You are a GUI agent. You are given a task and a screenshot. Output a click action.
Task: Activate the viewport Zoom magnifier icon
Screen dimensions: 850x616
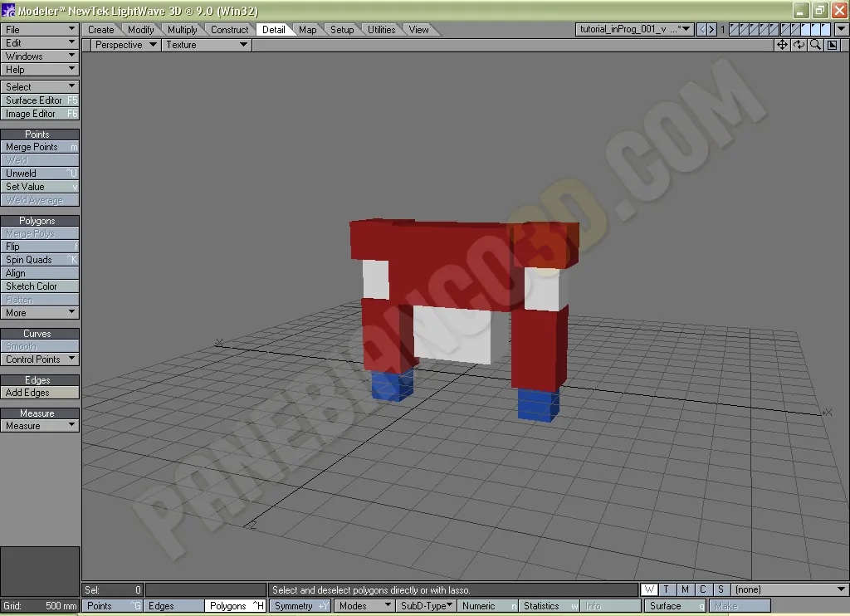pyautogui.click(x=815, y=45)
